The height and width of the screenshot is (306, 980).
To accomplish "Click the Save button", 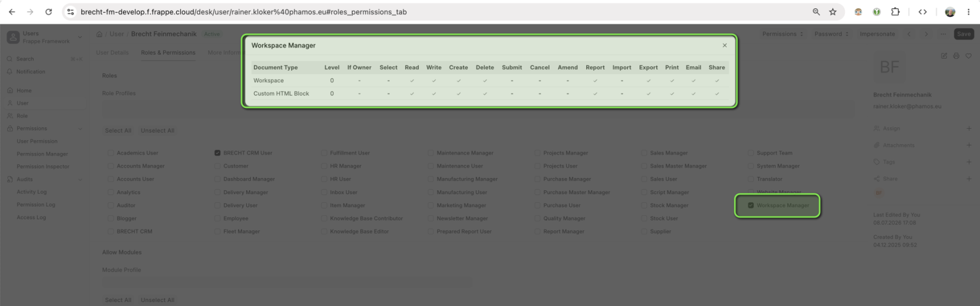I will [964, 34].
